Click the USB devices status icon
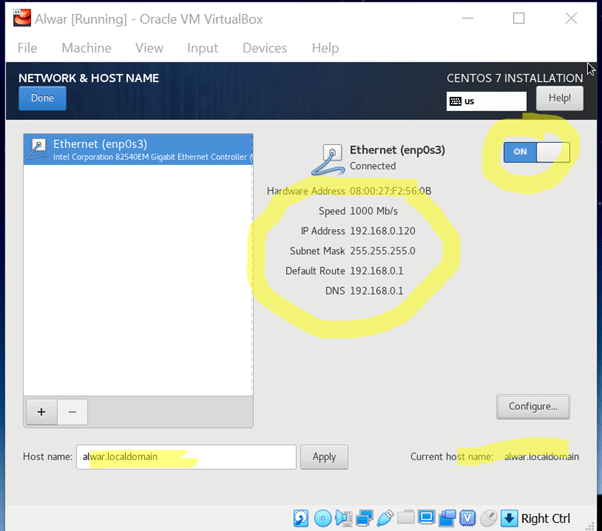602x531 pixels. [x=385, y=518]
